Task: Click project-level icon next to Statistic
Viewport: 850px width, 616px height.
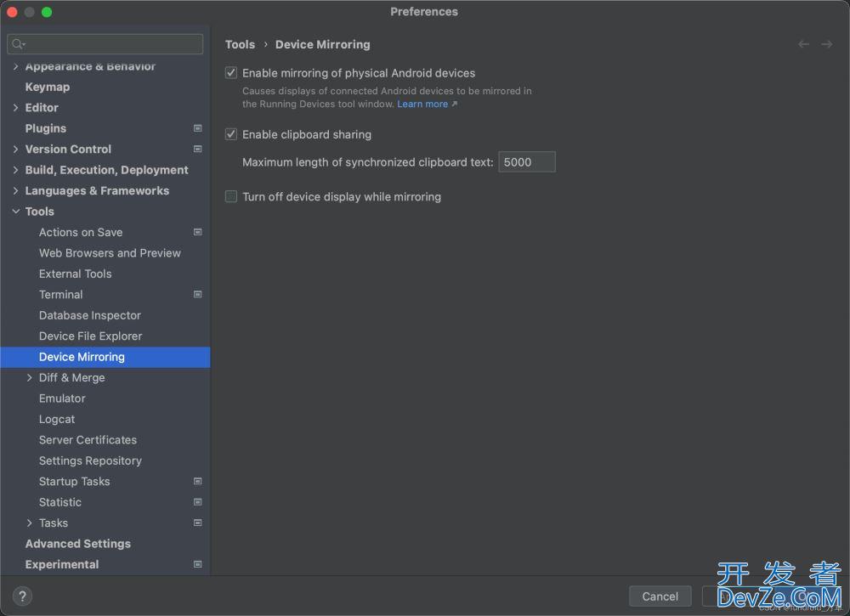Action: tap(198, 502)
